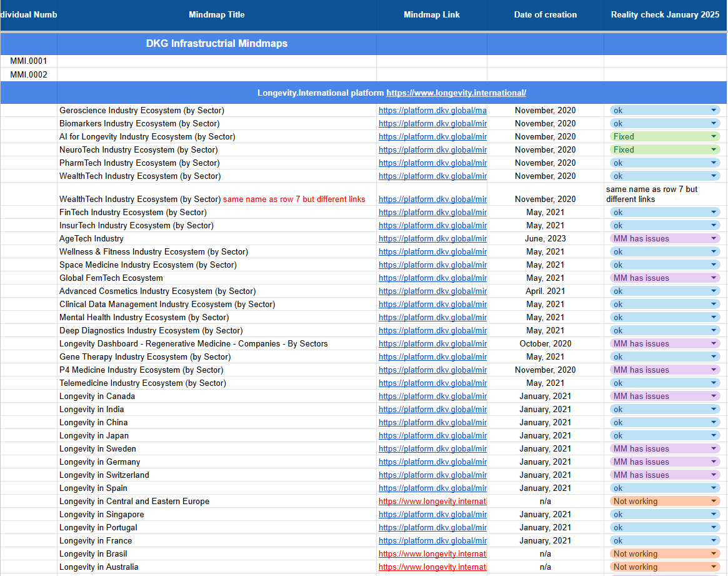The image size is (728, 576).
Task: Expand the Fixed status dropdown for AI for Longevity
Action: pyautogui.click(x=713, y=137)
